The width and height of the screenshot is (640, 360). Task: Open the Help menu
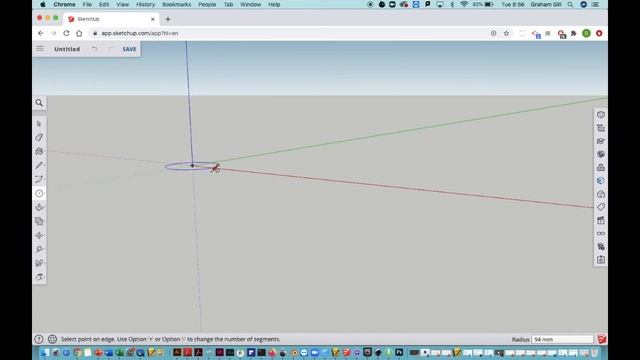(x=274, y=4)
